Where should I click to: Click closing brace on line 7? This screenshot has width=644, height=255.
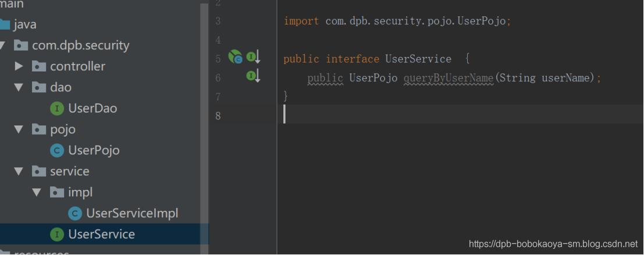[x=286, y=97]
